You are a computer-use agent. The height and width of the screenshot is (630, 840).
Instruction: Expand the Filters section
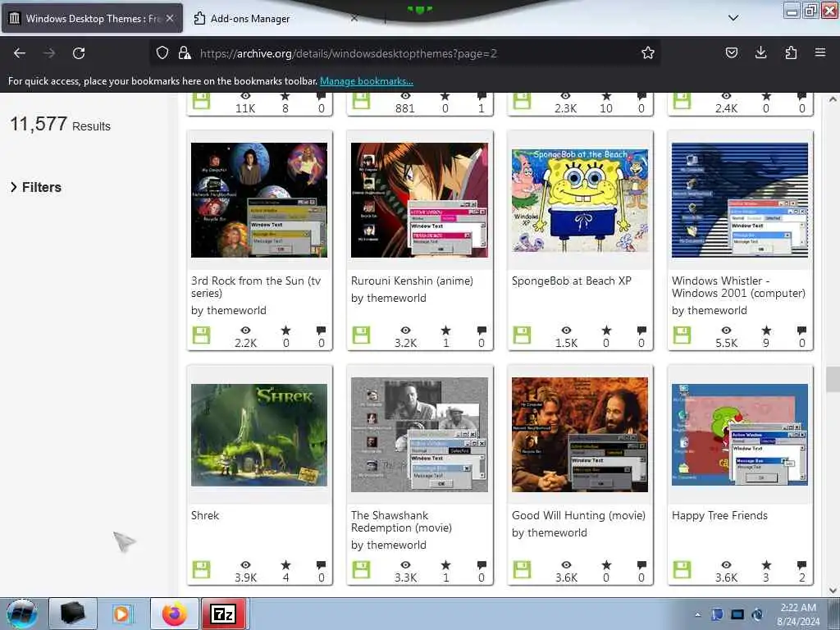click(x=36, y=187)
